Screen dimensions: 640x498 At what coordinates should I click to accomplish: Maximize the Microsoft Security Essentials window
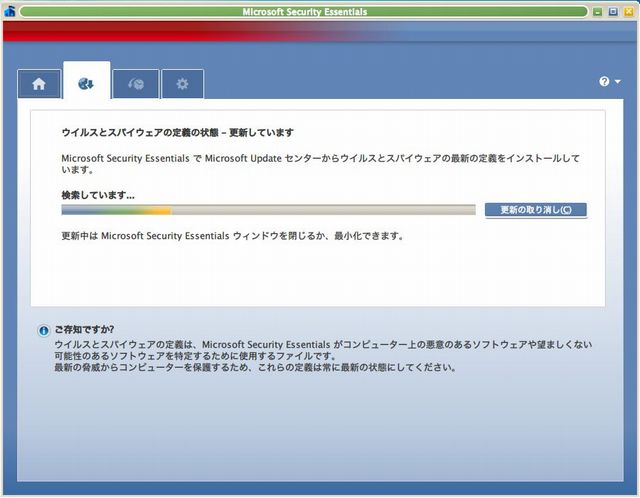point(613,12)
